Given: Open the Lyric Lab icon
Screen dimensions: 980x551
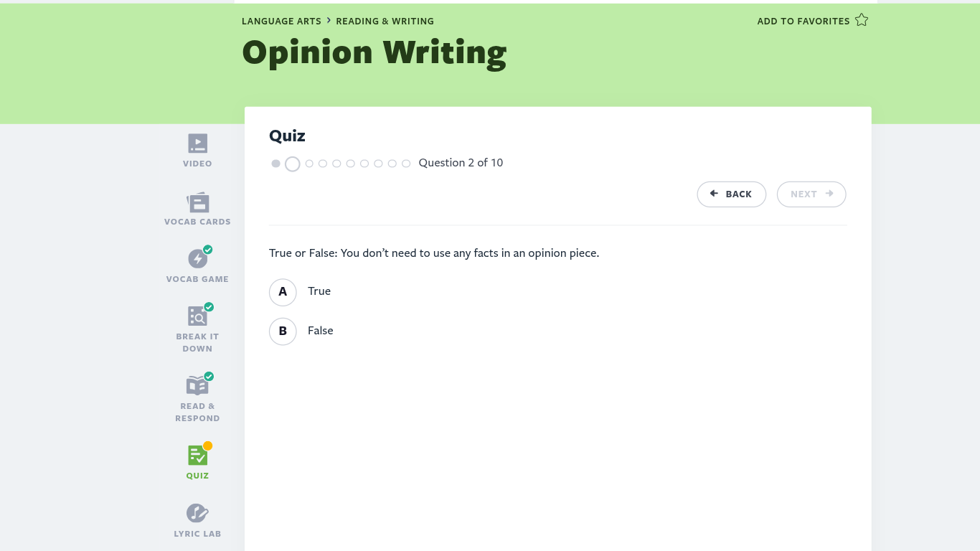Looking at the screenshot, I should tap(197, 513).
